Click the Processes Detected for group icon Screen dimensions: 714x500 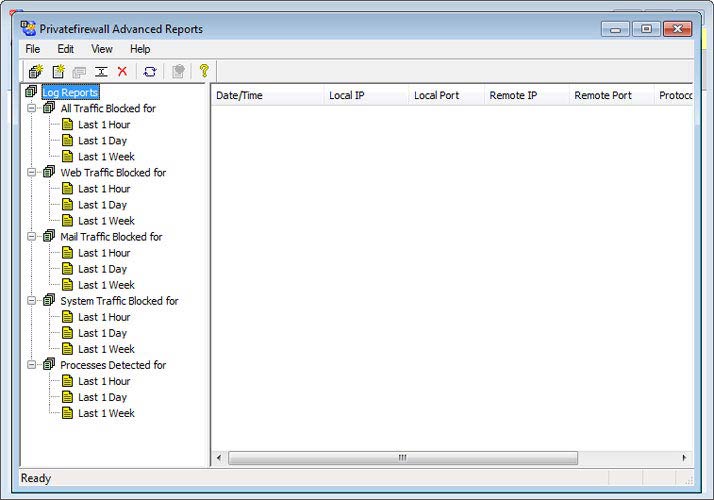pos(49,365)
